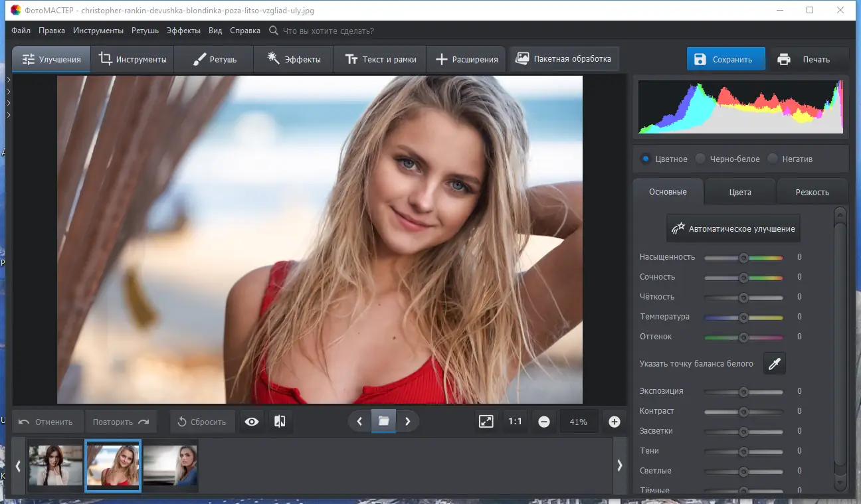Viewport: 861px width, 504px height.
Task: Go to the next photo arrow
Action: coord(408,421)
